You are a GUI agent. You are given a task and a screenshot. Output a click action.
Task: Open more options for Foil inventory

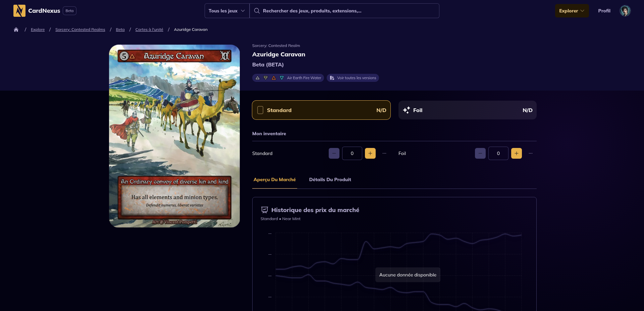[x=531, y=153]
